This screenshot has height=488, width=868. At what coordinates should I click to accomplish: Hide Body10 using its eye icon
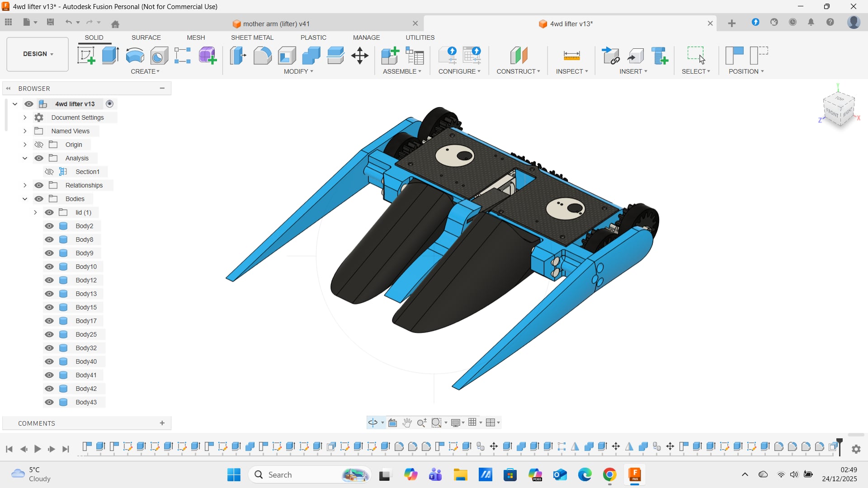(x=49, y=267)
